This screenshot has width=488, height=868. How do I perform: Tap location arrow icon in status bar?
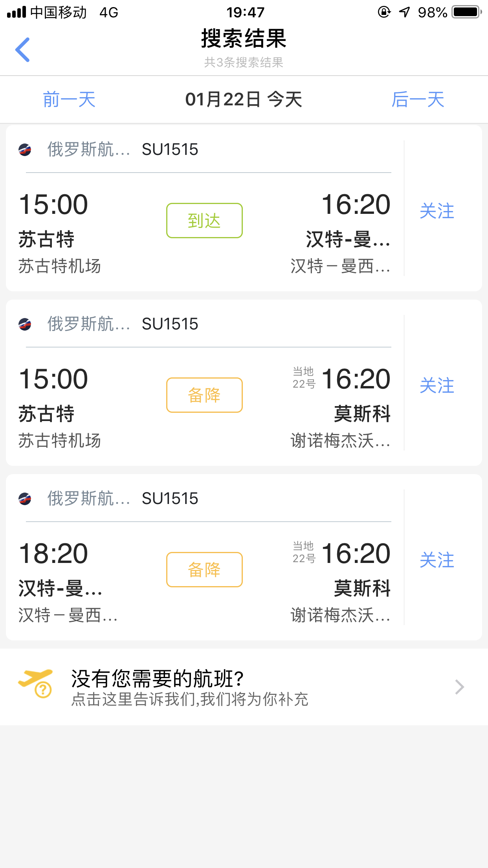click(404, 12)
